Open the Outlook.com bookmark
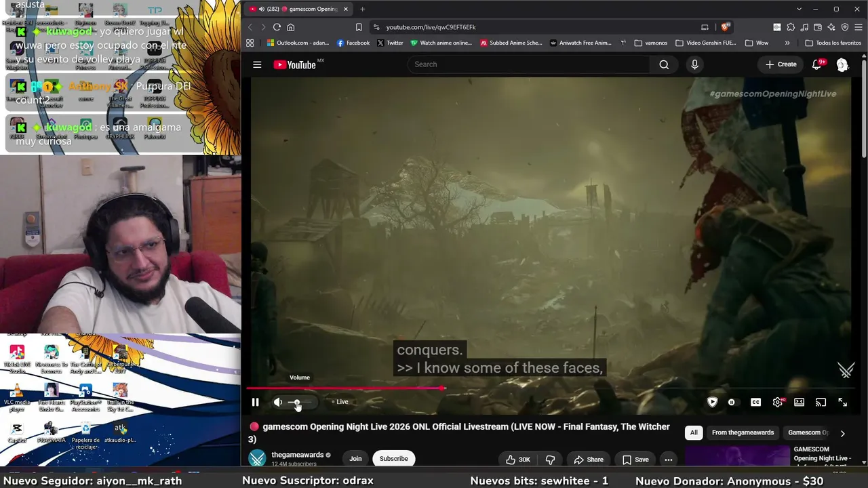Viewport: 868px width, 488px height. click(298, 43)
